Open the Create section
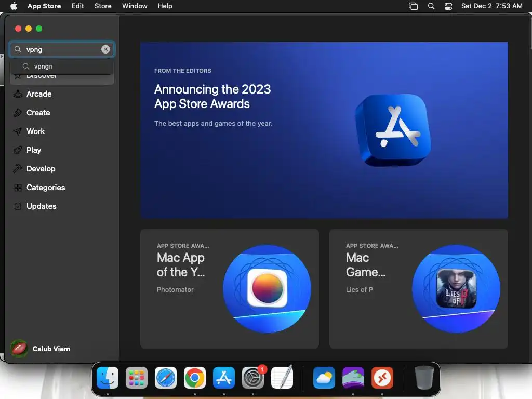532x399 pixels. (62, 113)
